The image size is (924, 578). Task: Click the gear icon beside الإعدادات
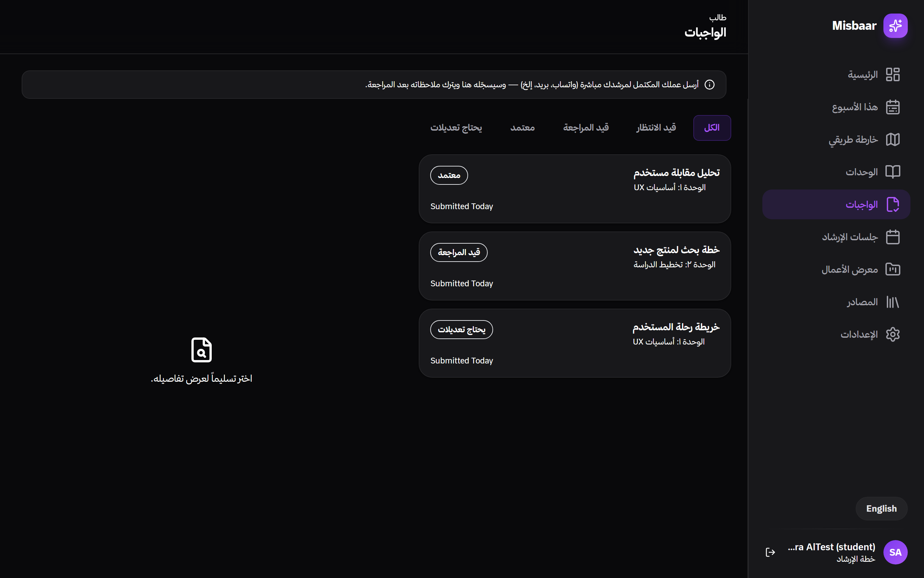[892, 334]
